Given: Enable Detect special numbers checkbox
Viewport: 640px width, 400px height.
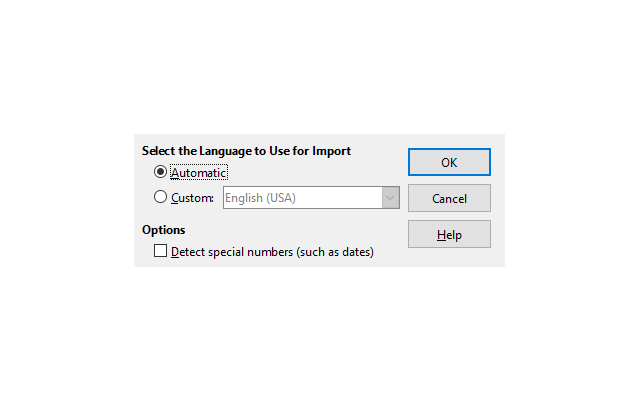Looking at the screenshot, I should click(x=160, y=251).
